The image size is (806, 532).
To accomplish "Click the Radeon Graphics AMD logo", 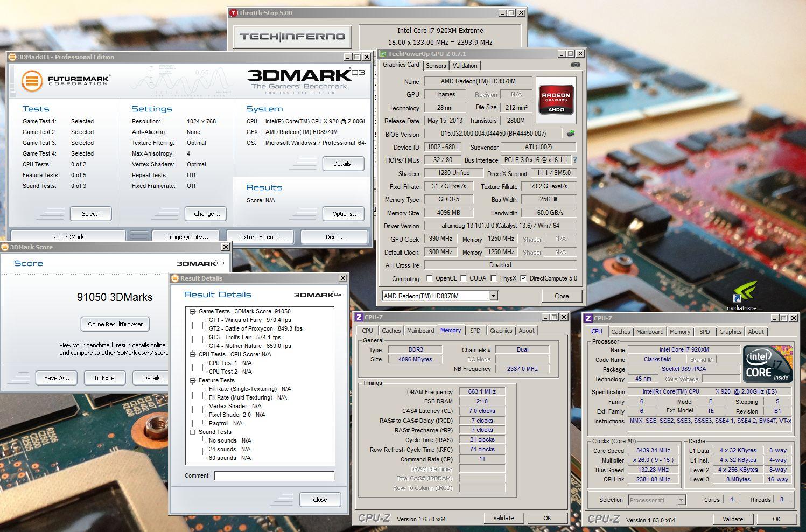I will pyautogui.click(x=556, y=100).
